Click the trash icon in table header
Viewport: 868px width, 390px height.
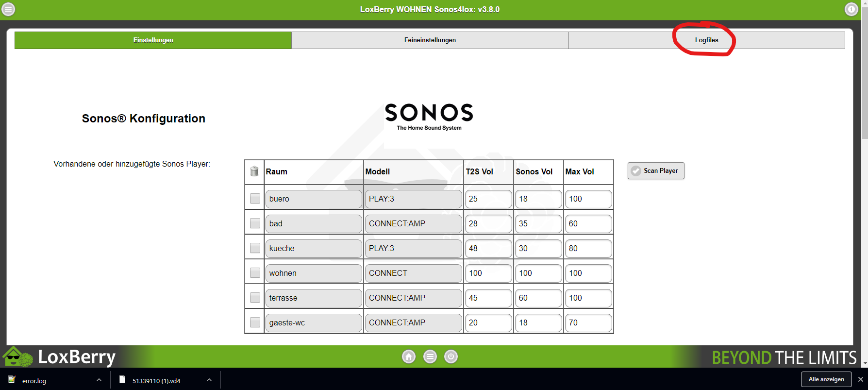click(254, 171)
